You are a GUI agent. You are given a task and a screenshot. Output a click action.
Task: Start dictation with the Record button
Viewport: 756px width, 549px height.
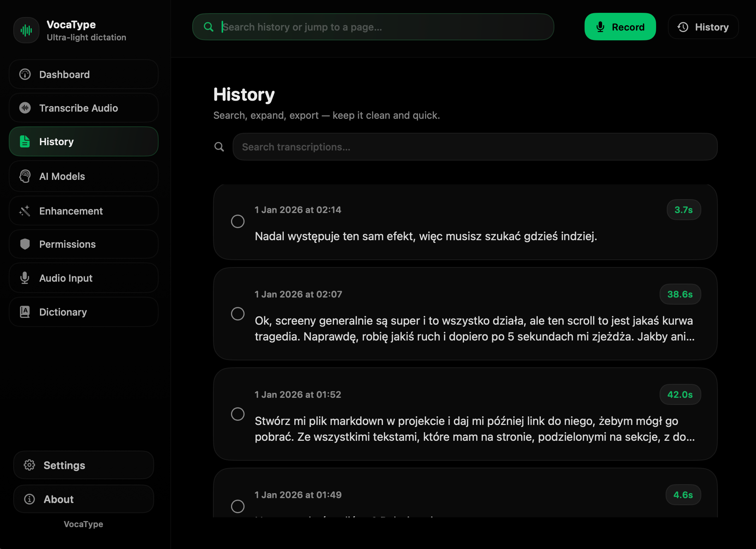[x=620, y=27]
